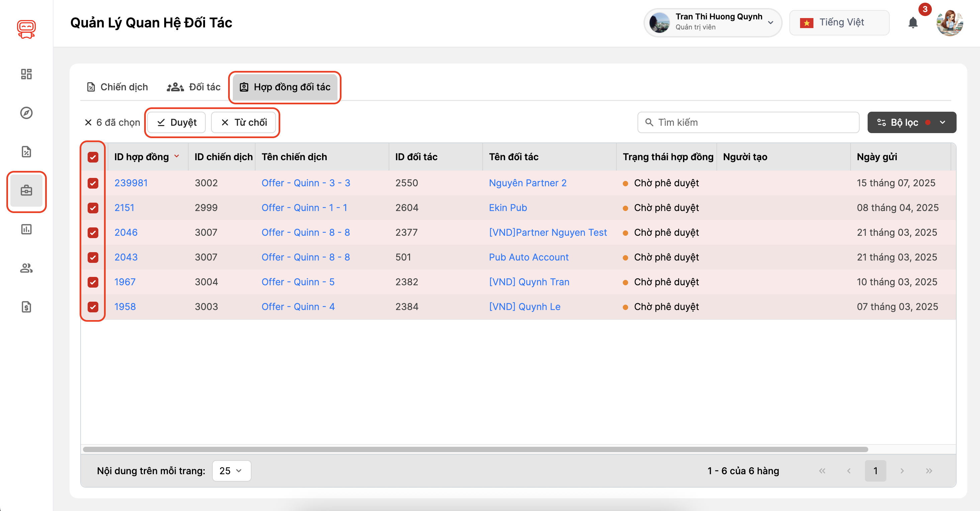Click the compass explore icon in sidebar
The image size is (980, 511).
click(x=26, y=113)
